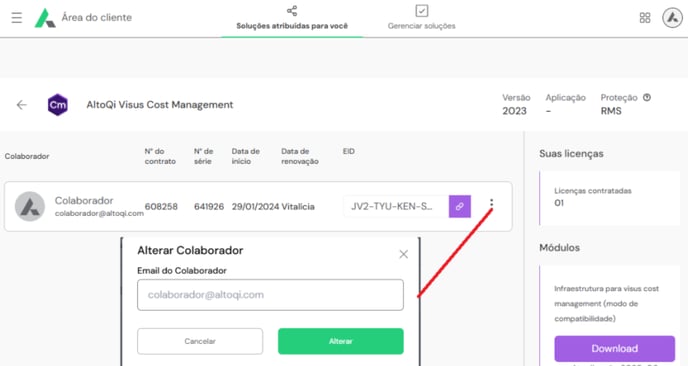Open the apps grid icon

pyautogui.click(x=645, y=18)
